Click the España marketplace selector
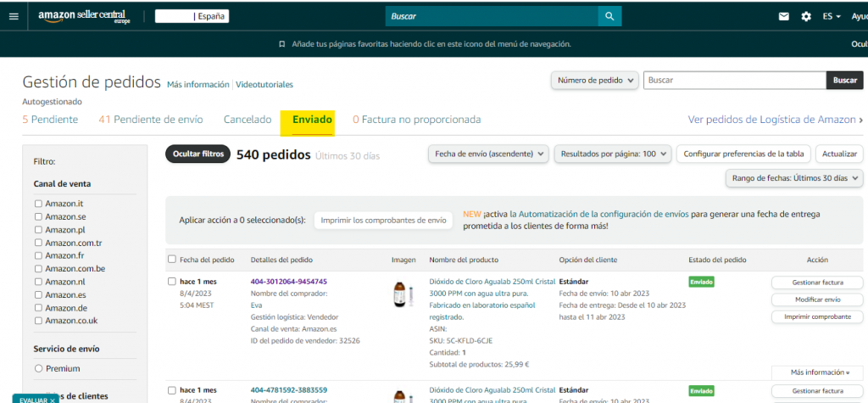 pyautogui.click(x=192, y=17)
